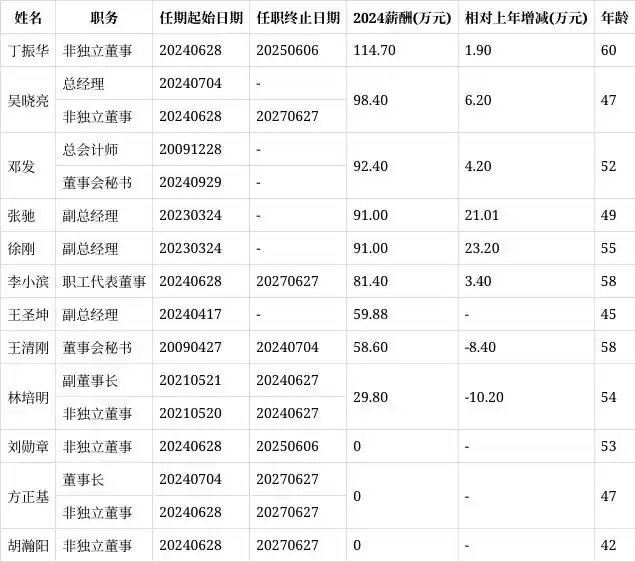
Task: Click the change value -10.20
Action: click(484, 397)
